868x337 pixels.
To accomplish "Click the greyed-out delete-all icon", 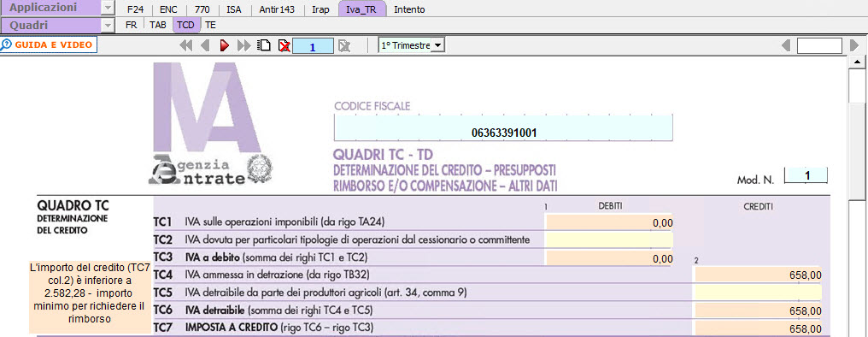I will click(x=343, y=45).
